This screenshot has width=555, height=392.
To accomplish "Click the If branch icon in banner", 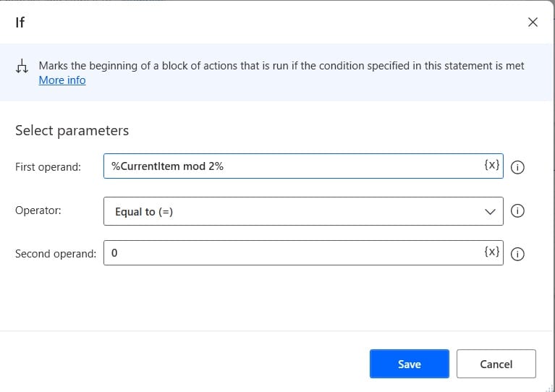I will pos(22,66).
